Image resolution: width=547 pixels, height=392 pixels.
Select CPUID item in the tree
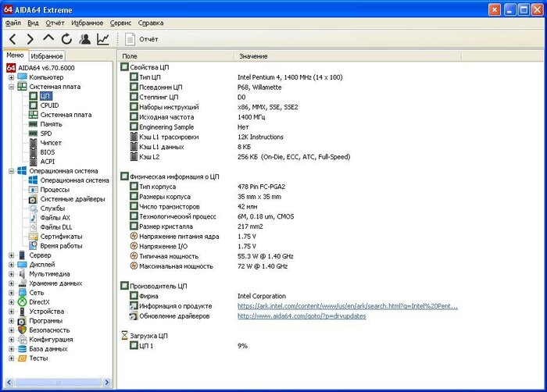point(50,105)
